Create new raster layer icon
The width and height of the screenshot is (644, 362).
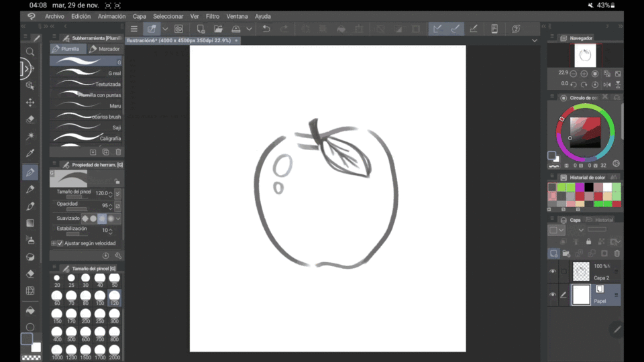pyautogui.click(x=553, y=253)
